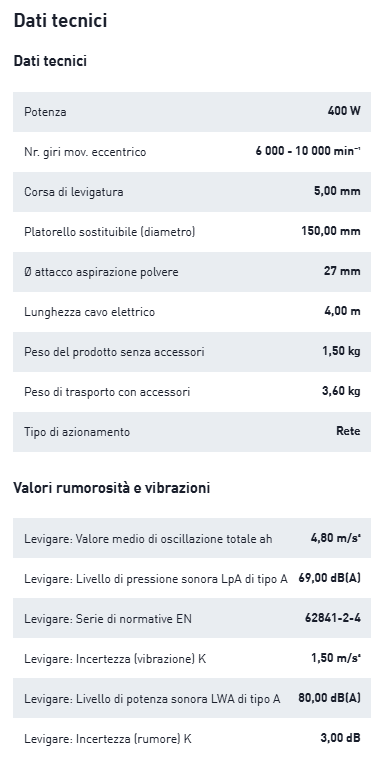This screenshot has height=782, width=391.
Task: Select the Tipo di azionamento label
Action: point(77,432)
